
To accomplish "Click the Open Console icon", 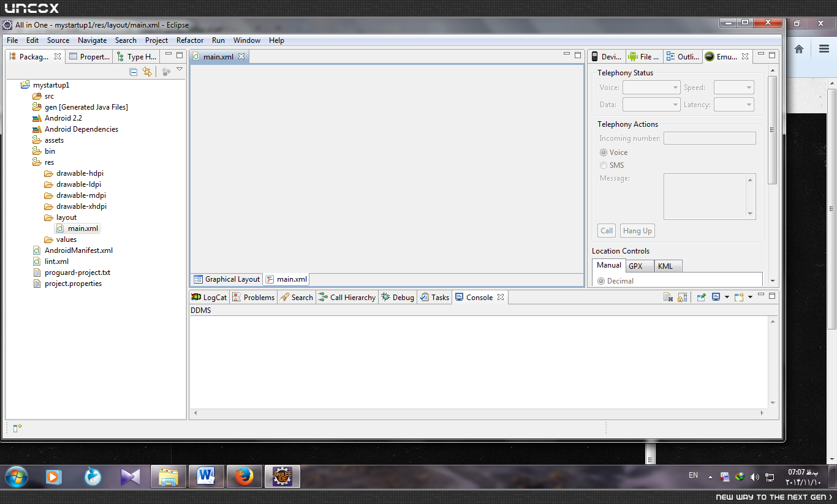I will [739, 298].
